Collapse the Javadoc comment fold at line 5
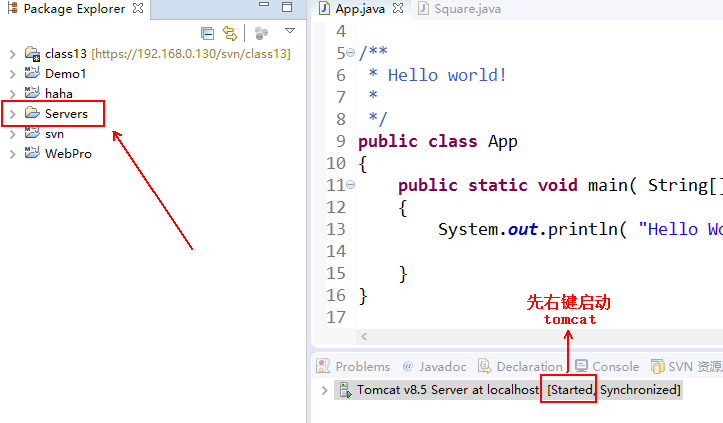Image resolution: width=723 pixels, height=423 pixels. click(x=350, y=53)
